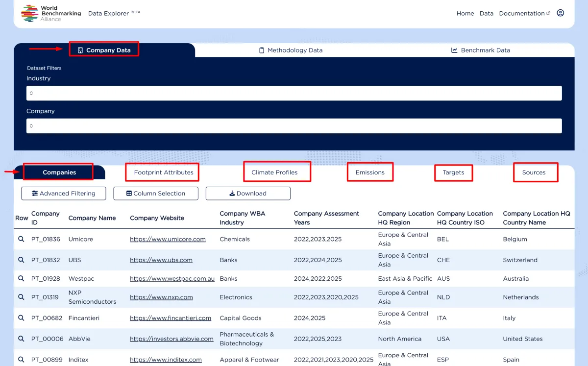Screen dimensions: 588x366
Task: Click the Company Assessment Years column header
Action: click(326, 218)
